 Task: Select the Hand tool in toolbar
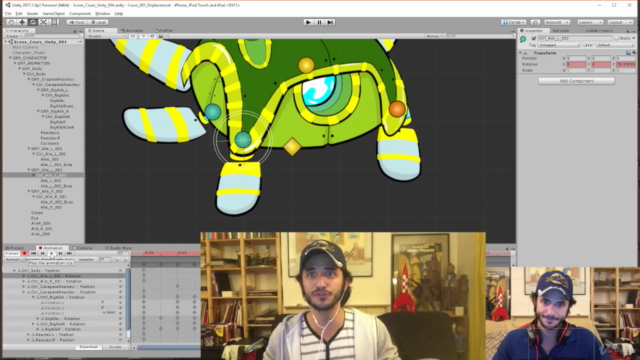pos(11,22)
